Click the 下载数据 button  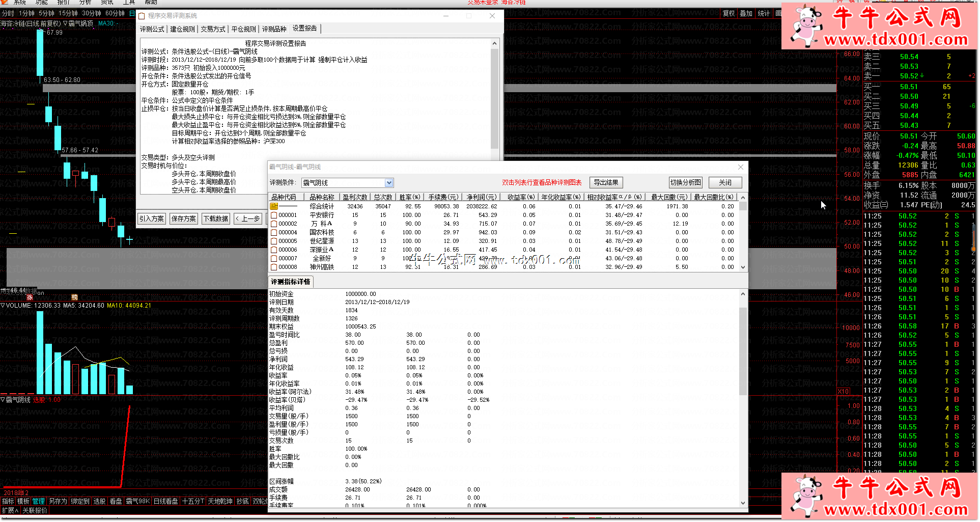tap(216, 218)
